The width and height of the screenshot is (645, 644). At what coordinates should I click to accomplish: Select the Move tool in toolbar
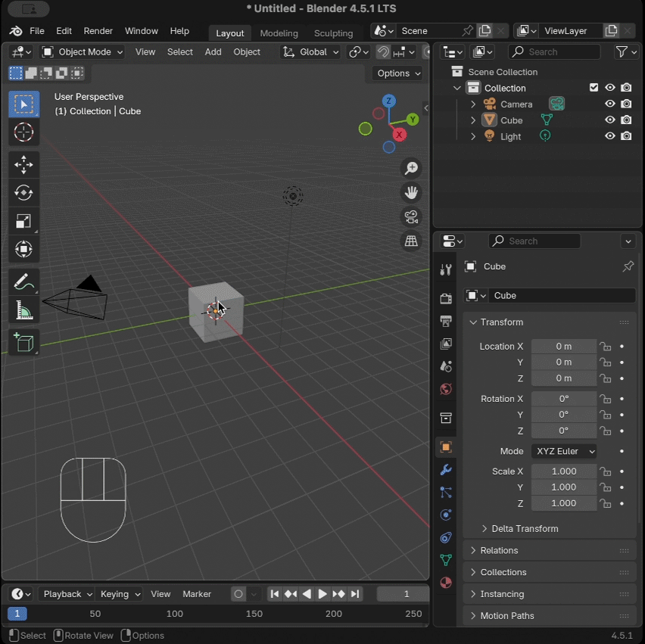pyautogui.click(x=23, y=164)
